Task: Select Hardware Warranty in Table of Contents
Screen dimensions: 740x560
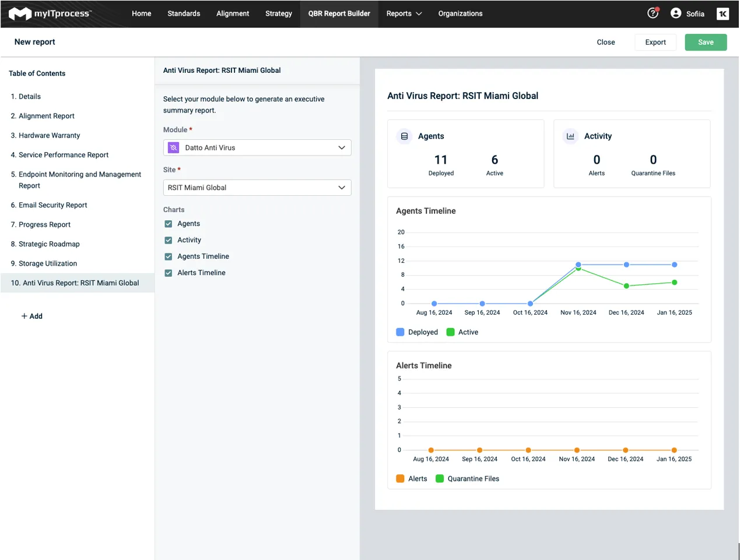Action: click(49, 136)
